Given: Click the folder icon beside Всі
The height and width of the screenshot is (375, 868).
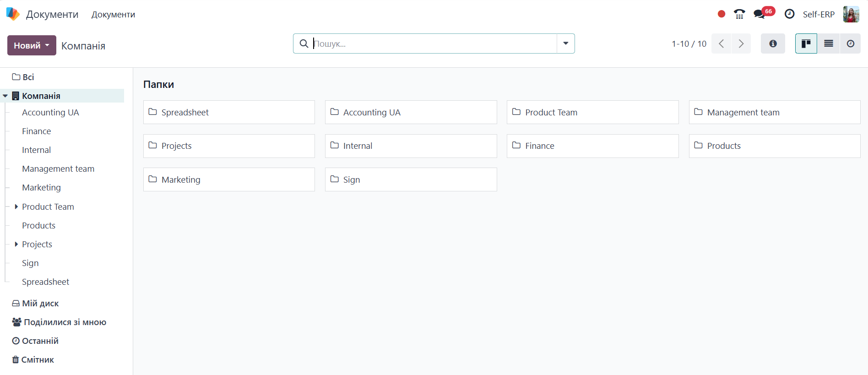Looking at the screenshot, I should point(16,76).
